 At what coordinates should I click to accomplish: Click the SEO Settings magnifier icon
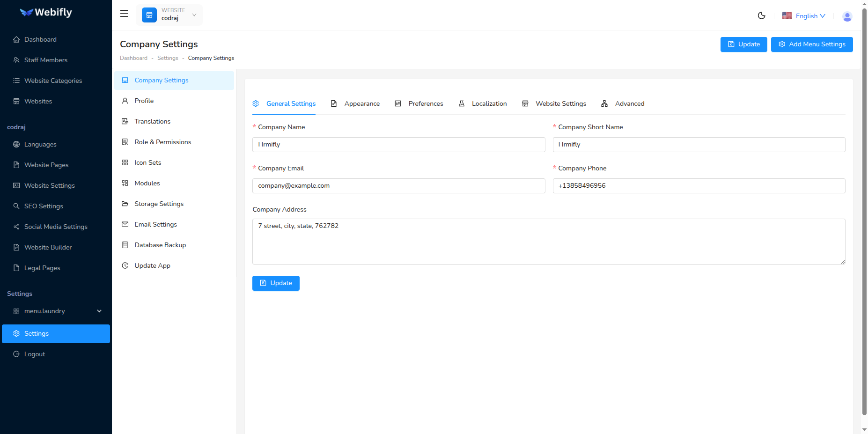pyautogui.click(x=16, y=206)
